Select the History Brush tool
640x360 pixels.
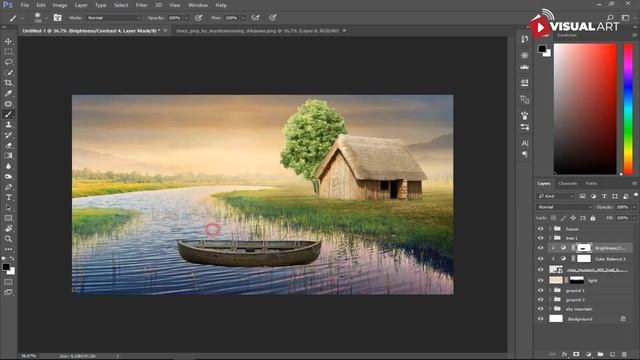pyautogui.click(x=8, y=135)
